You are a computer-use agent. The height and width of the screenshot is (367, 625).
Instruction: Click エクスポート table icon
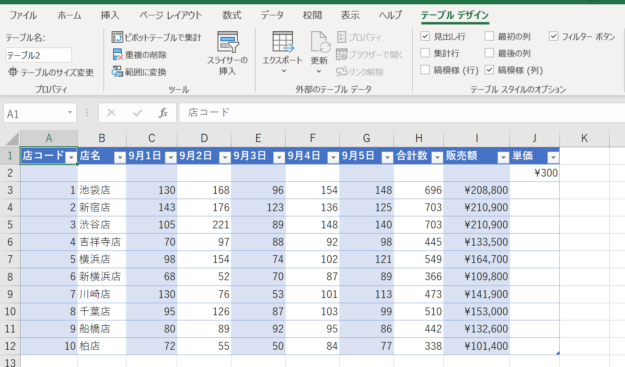(283, 42)
